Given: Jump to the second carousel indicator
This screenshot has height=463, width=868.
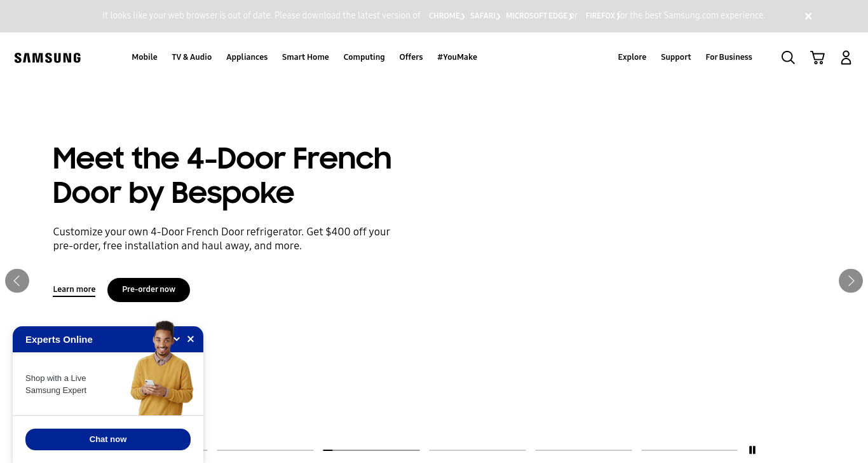Looking at the screenshot, I should (265, 450).
